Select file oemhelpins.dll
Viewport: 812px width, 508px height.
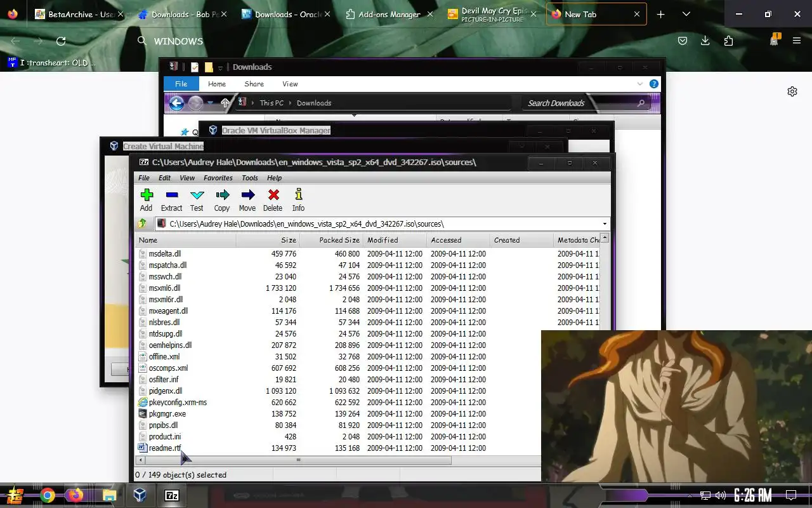(170, 345)
